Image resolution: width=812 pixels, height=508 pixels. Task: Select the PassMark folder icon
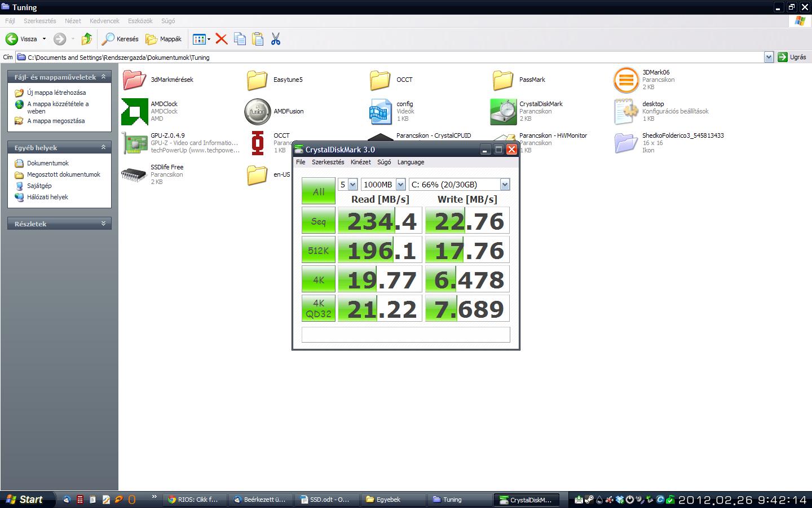tap(503, 80)
